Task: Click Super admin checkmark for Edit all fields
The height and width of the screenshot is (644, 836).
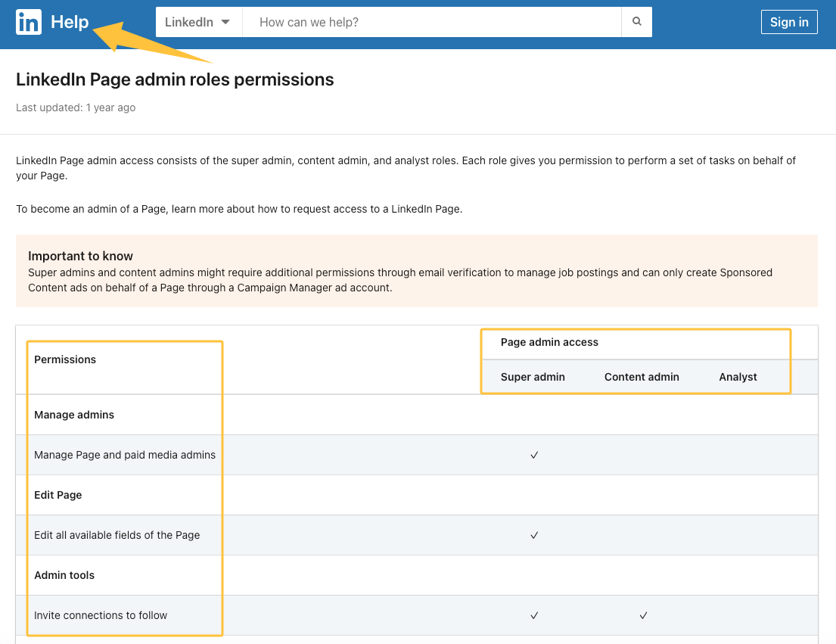Action: click(x=534, y=535)
